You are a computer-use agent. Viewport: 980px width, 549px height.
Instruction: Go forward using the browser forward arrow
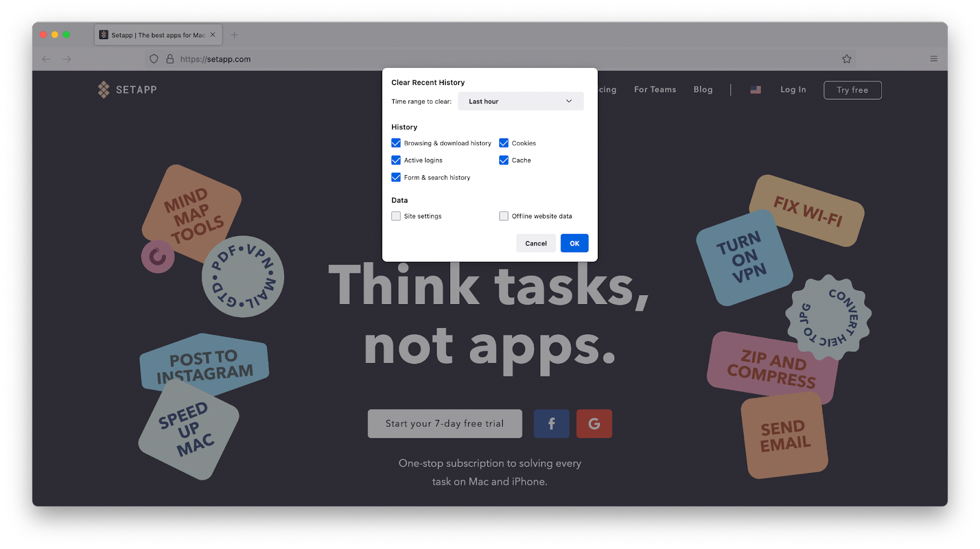coord(67,59)
